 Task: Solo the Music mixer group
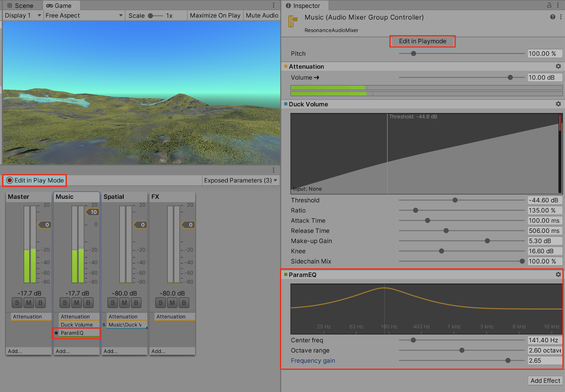pyautogui.click(x=65, y=303)
